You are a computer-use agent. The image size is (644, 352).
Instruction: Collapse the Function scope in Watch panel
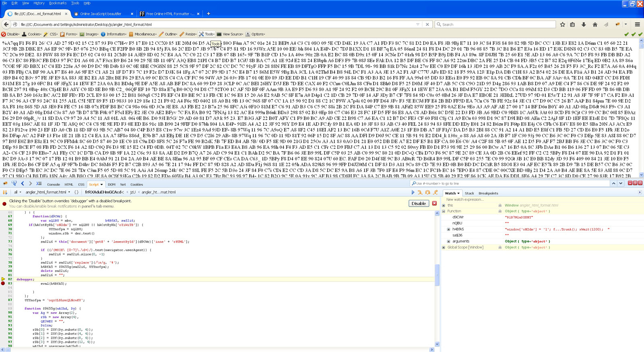click(x=444, y=211)
